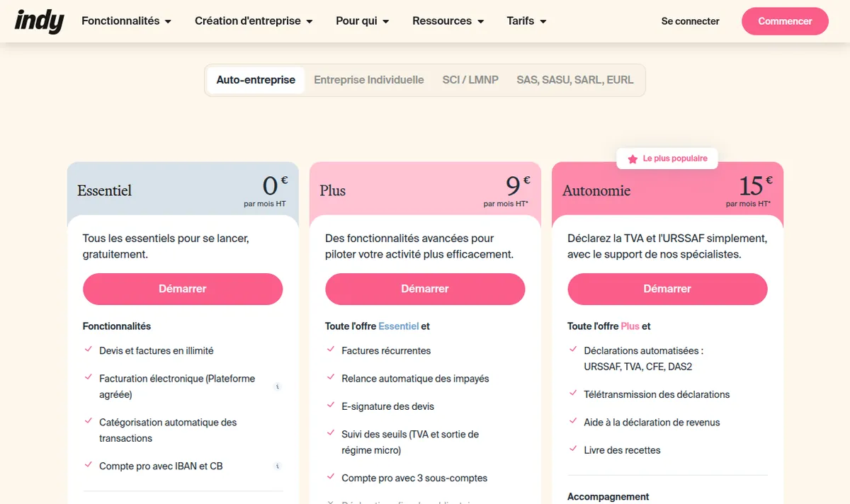This screenshot has width=850, height=504.
Task: Click "Aide à la déclaration de revenus"
Action: (x=652, y=423)
